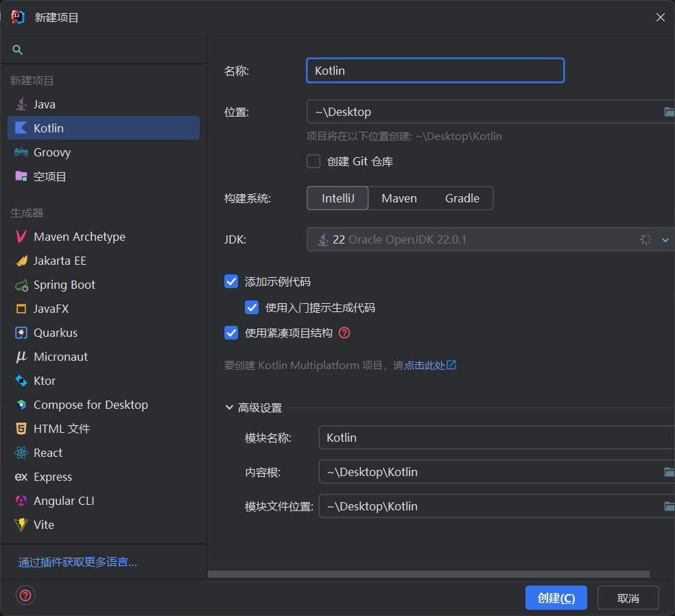Screen dimensions: 675x616
Task: Select Groovy in the new project list
Action: [104, 152]
